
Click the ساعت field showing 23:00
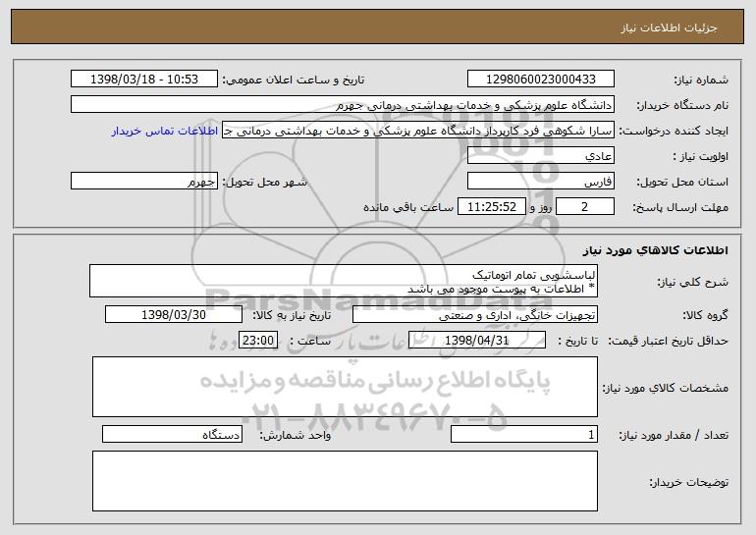(258, 341)
